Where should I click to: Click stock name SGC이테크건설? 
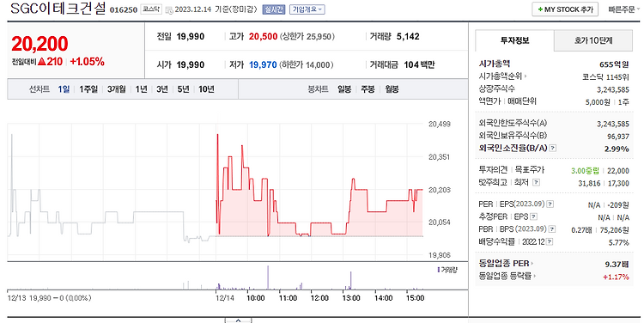(x=58, y=9)
